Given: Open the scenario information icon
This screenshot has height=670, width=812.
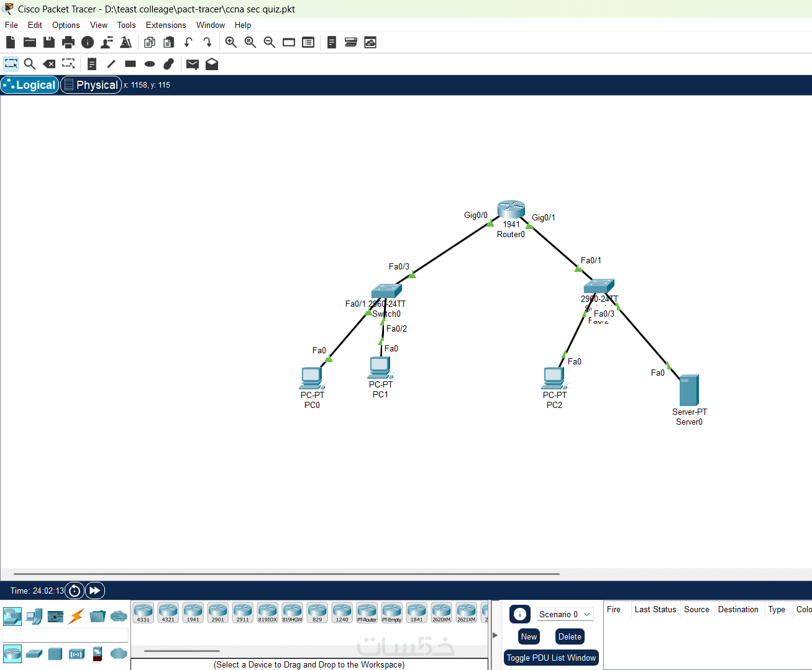Looking at the screenshot, I should [x=520, y=614].
